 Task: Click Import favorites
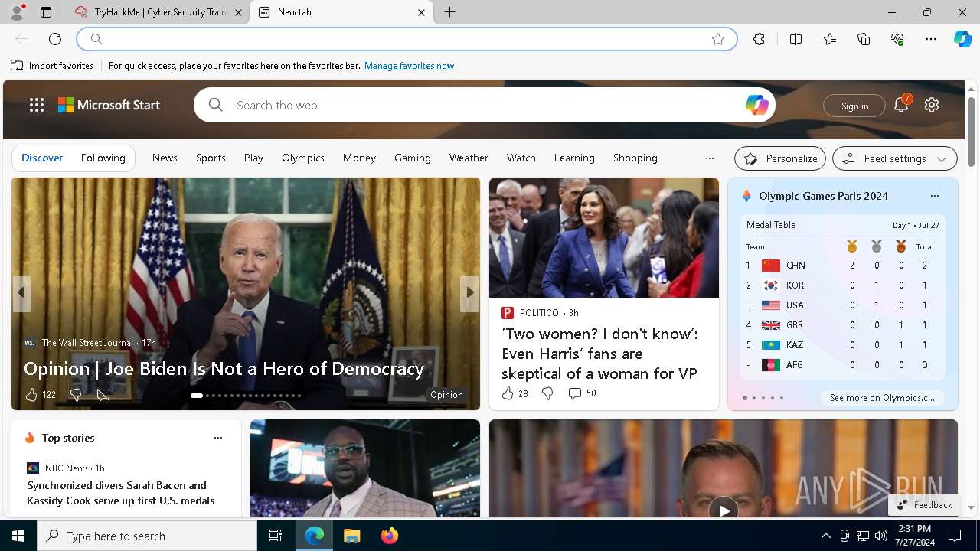tap(52, 66)
